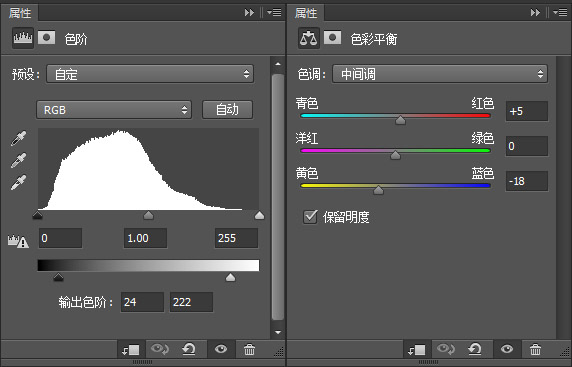Viewport: 572px width, 367px height.
Task: Click the yellow-blue value field -18
Action: click(527, 181)
